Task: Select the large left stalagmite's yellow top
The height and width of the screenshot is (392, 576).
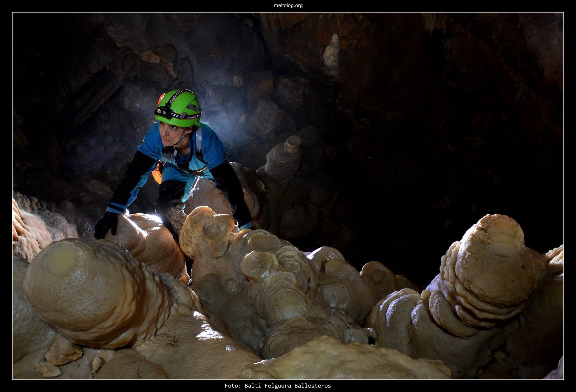Action: click(x=61, y=259)
